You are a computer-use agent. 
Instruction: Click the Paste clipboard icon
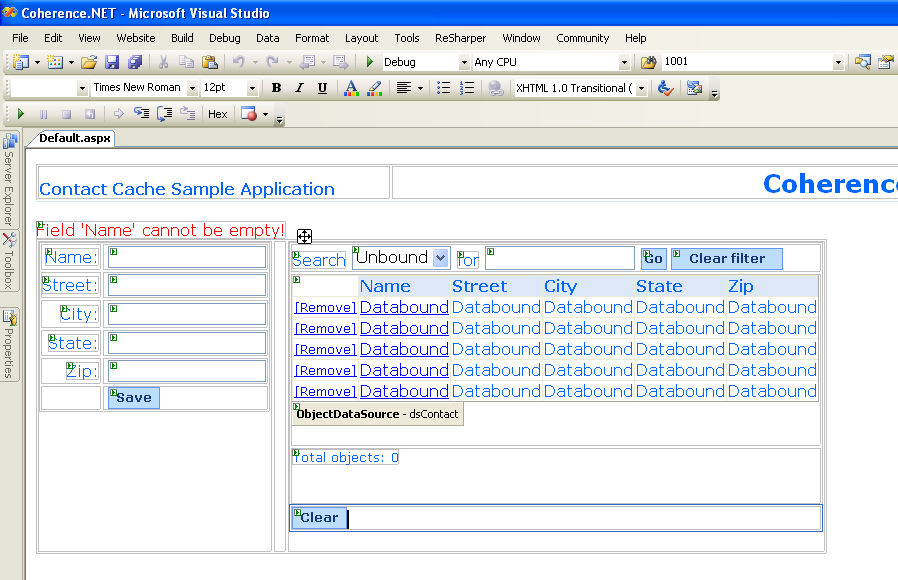click(x=210, y=62)
